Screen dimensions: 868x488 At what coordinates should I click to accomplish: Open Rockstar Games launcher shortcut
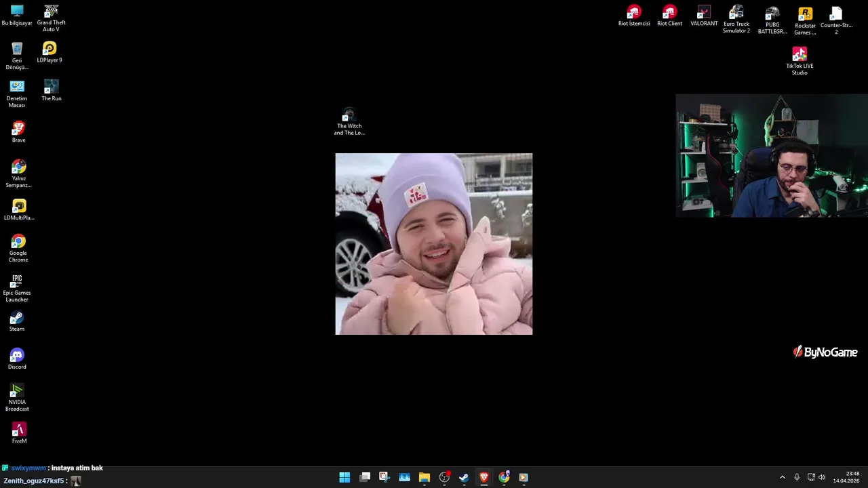click(x=805, y=21)
